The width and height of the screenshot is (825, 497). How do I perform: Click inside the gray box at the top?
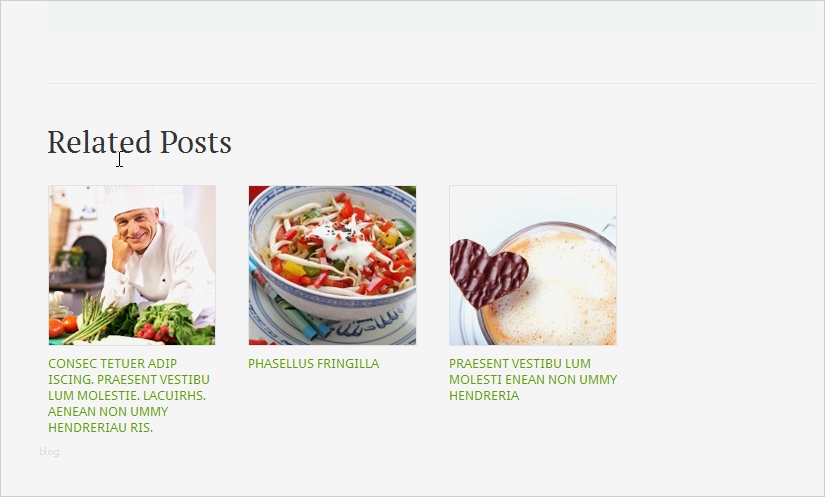[x=431, y=16]
